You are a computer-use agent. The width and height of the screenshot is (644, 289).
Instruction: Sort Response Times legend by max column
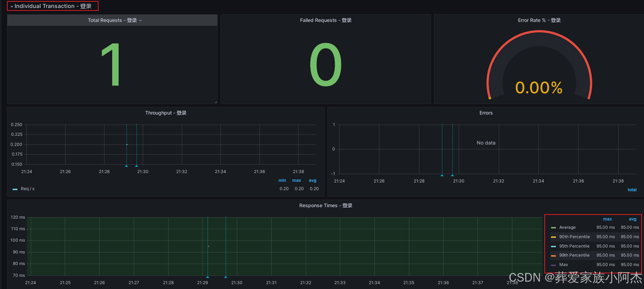607,219
